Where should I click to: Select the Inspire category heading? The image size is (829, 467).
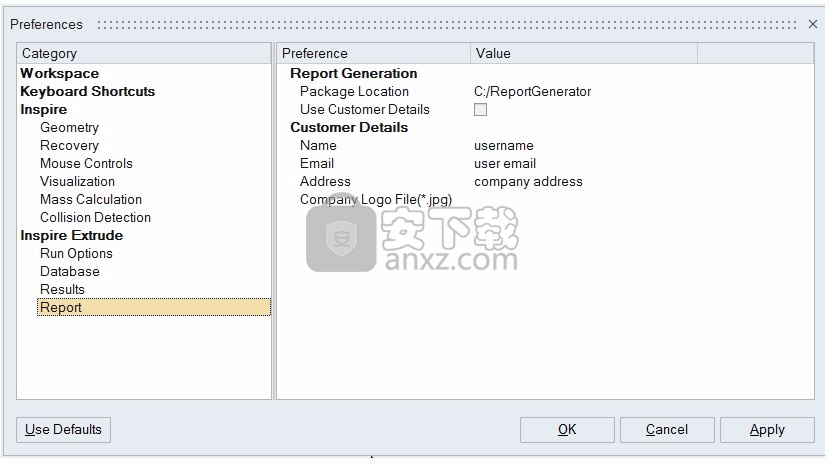tap(44, 109)
